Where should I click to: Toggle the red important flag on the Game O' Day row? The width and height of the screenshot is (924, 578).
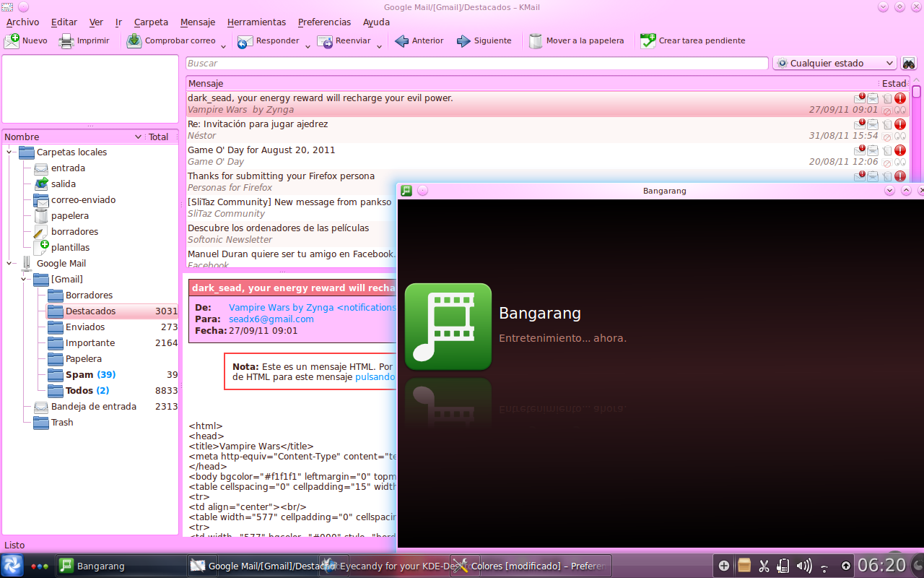click(x=900, y=150)
